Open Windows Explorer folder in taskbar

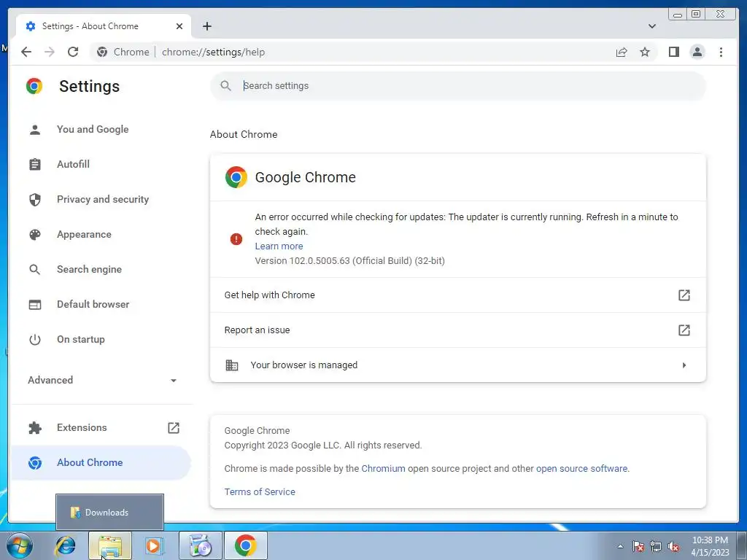(x=110, y=545)
